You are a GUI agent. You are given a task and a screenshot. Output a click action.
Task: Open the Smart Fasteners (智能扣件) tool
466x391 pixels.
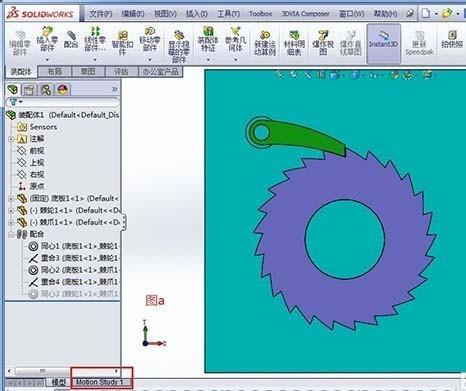pyautogui.click(x=123, y=43)
